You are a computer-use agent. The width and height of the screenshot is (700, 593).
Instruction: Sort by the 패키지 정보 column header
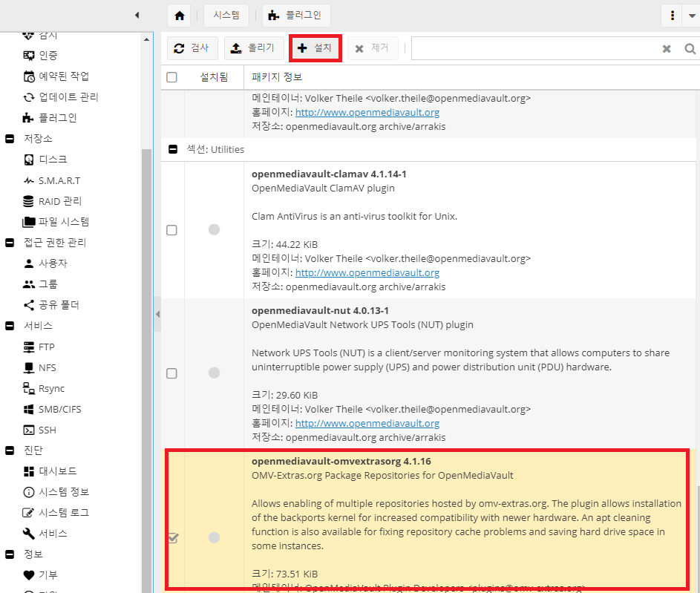[277, 77]
